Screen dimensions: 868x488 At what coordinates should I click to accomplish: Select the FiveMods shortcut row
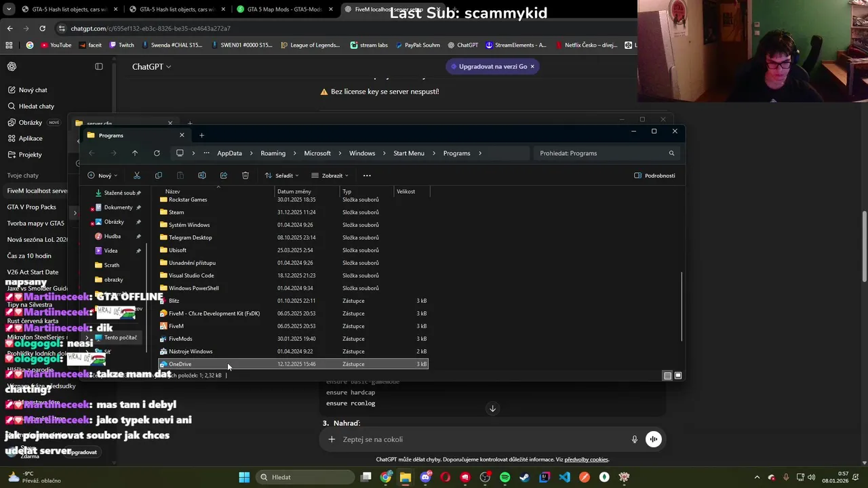(293, 339)
